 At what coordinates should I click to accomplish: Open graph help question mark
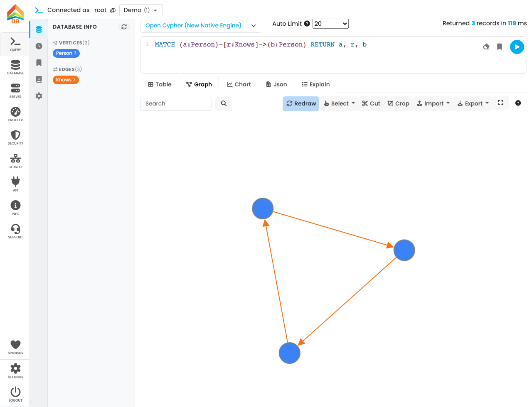518,103
